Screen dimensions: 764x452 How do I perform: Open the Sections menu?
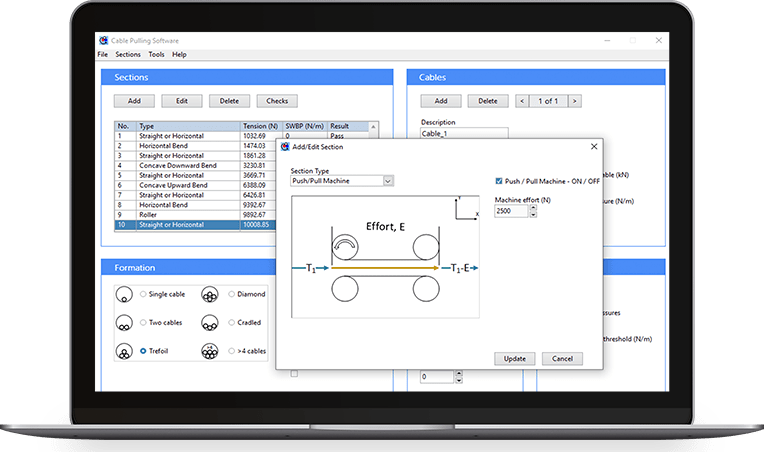[128, 54]
